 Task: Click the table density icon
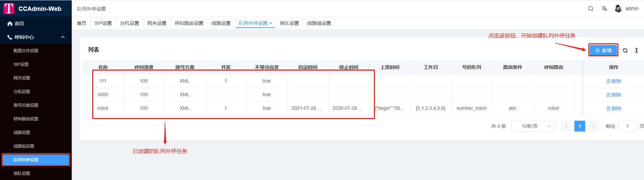[636, 50]
